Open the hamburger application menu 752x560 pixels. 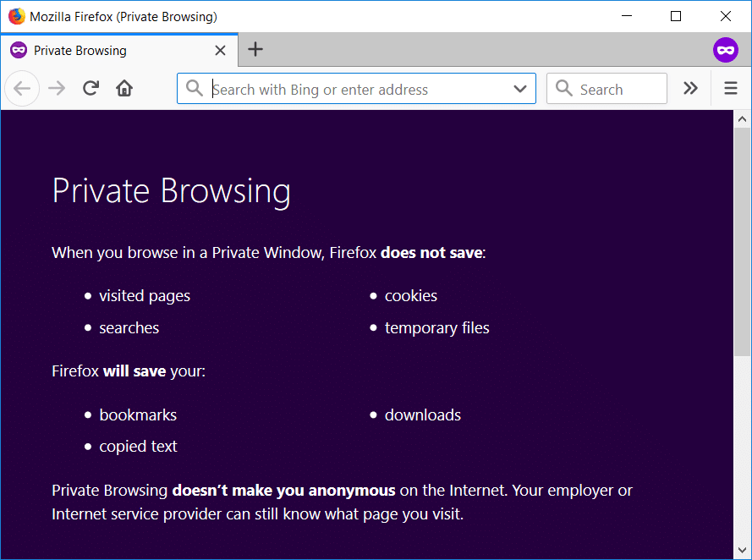click(731, 89)
